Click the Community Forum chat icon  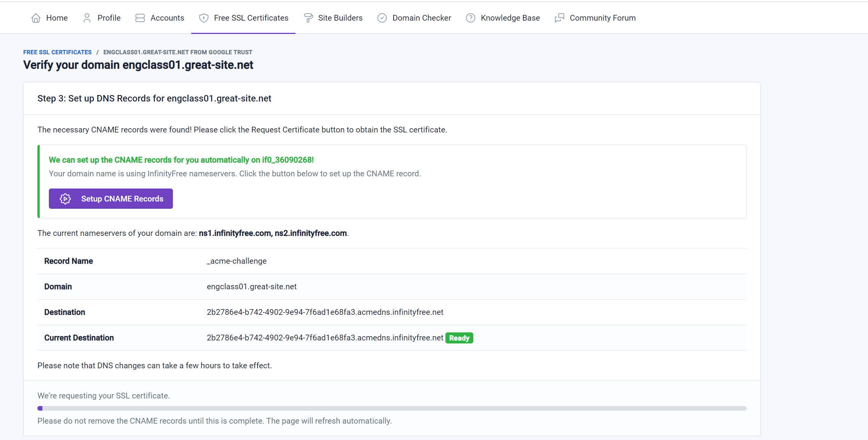point(560,18)
